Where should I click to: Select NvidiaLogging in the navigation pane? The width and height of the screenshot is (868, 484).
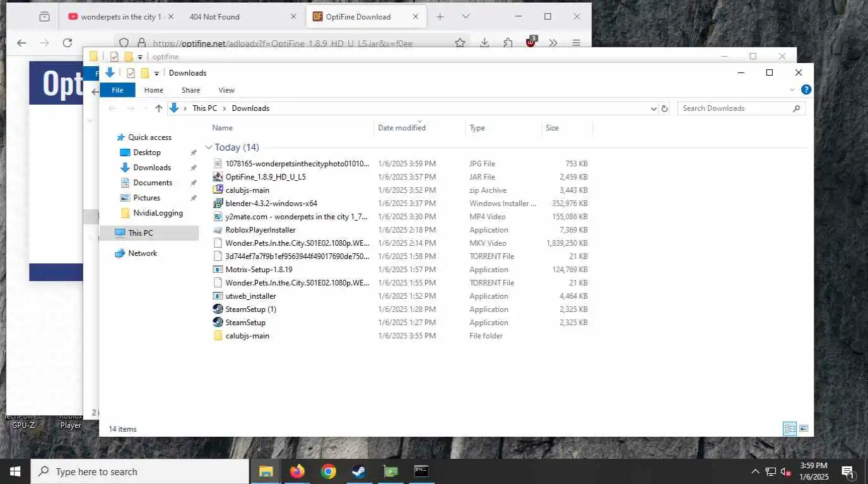click(158, 213)
